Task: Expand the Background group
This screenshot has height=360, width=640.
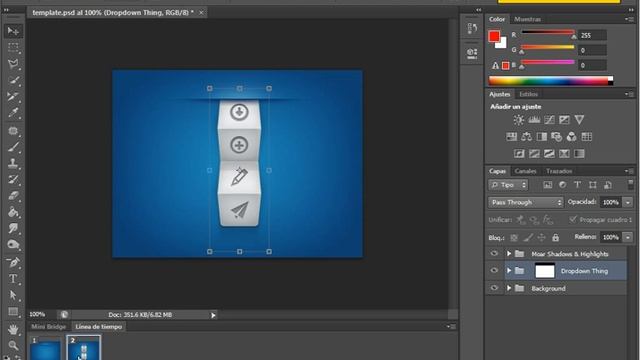Action: pyautogui.click(x=509, y=288)
